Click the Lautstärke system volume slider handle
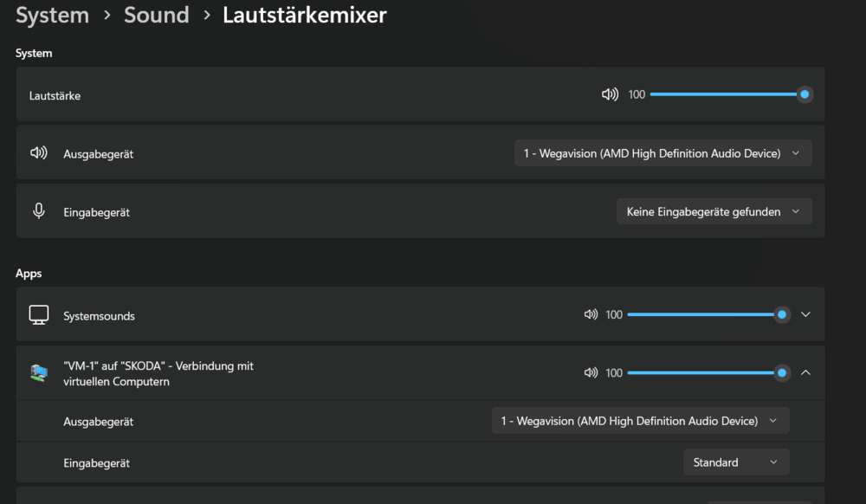The height and width of the screenshot is (504, 866). [805, 94]
